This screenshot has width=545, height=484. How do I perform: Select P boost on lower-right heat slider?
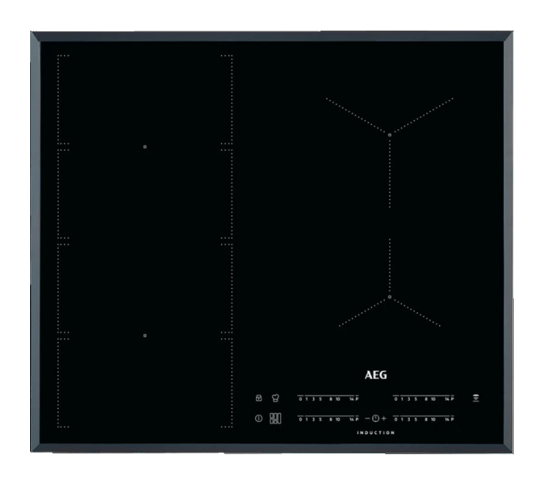click(452, 420)
